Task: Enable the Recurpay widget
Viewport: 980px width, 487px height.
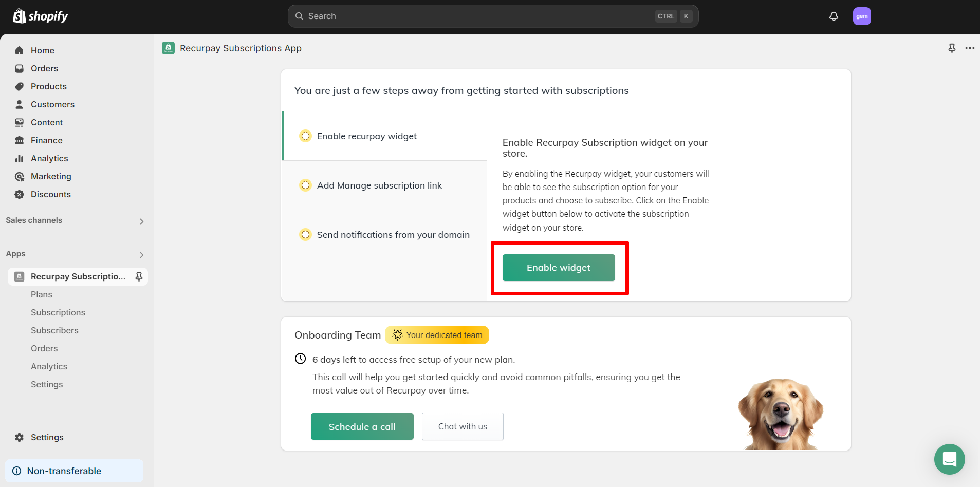Action: (x=558, y=267)
